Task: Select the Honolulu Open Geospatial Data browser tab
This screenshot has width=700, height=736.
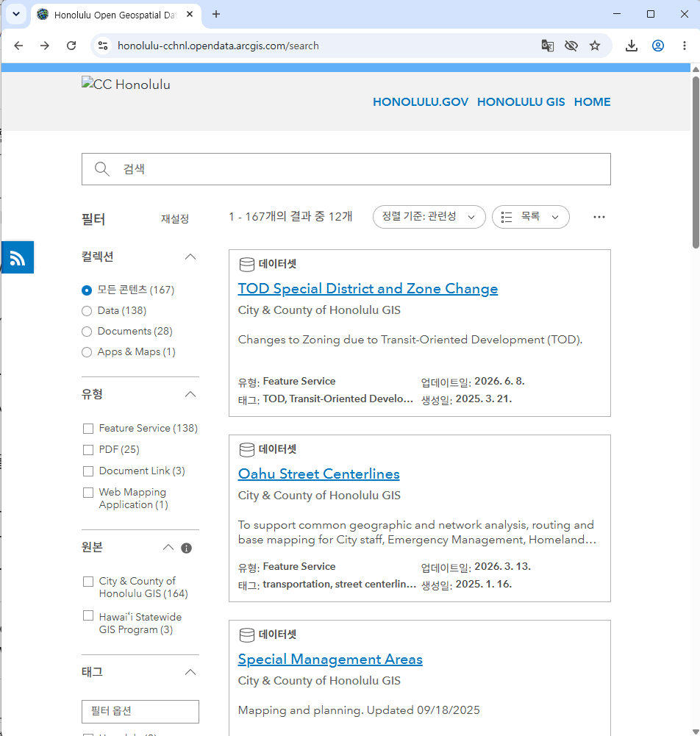Action: (115, 15)
